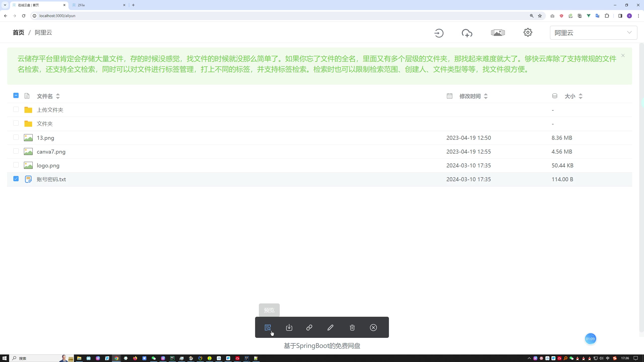Screen dimensions: 644x362
Task: Open canva7.png file name
Action: 51,152
